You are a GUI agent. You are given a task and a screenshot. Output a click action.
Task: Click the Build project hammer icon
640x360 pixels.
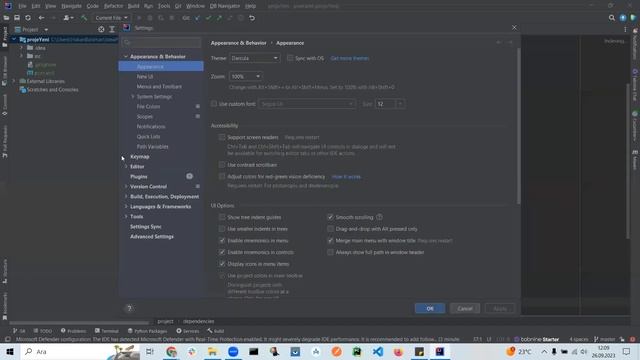[84, 18]
